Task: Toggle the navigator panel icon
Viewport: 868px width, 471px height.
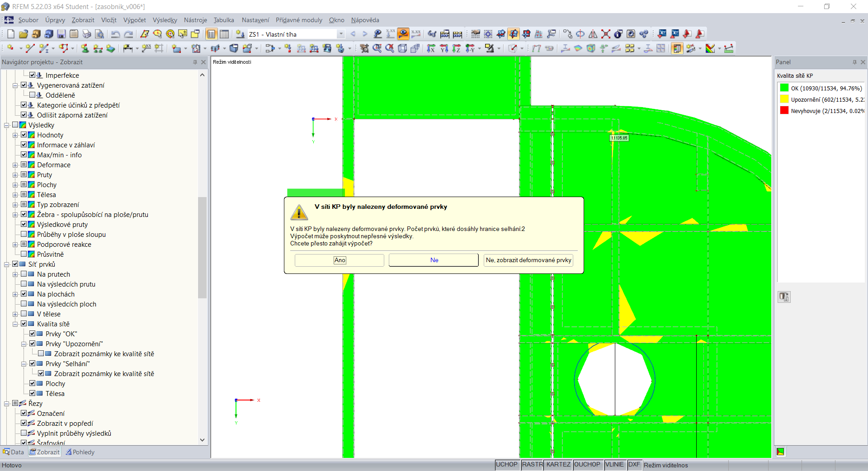Action: [x=211, y=34]
